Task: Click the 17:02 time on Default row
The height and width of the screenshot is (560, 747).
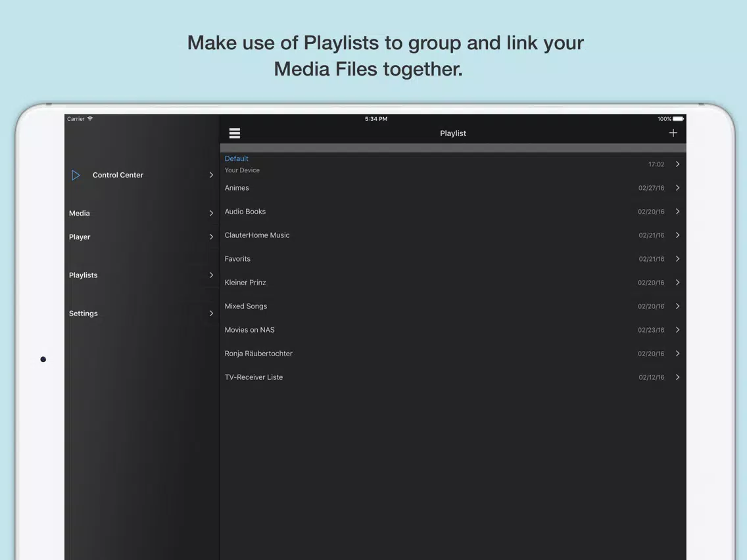Action: tap(656, 164)
